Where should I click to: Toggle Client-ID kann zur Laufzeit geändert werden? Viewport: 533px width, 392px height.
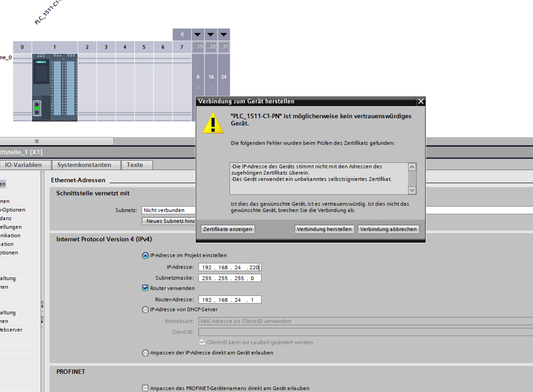click(x=202, y=342)
